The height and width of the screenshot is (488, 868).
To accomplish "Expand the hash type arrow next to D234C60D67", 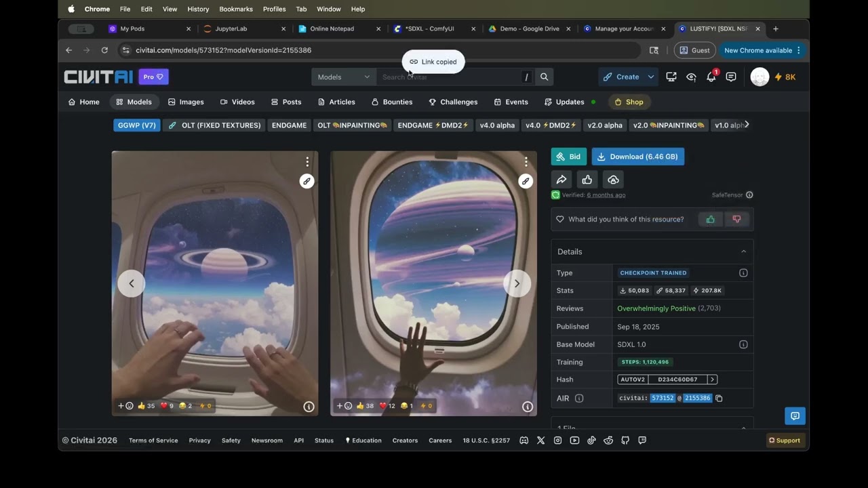I will [712, 380].
